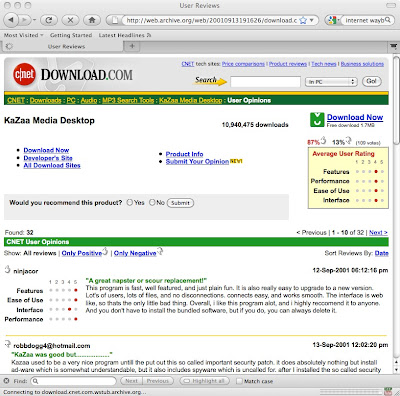
Task: Close the Find bar with X icon
Action: coord(6,381)
